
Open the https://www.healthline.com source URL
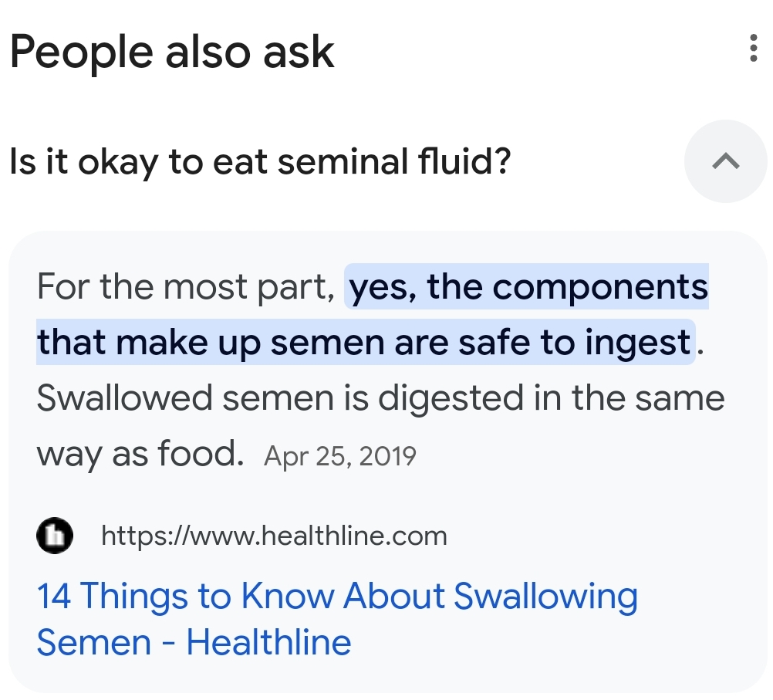274,536
